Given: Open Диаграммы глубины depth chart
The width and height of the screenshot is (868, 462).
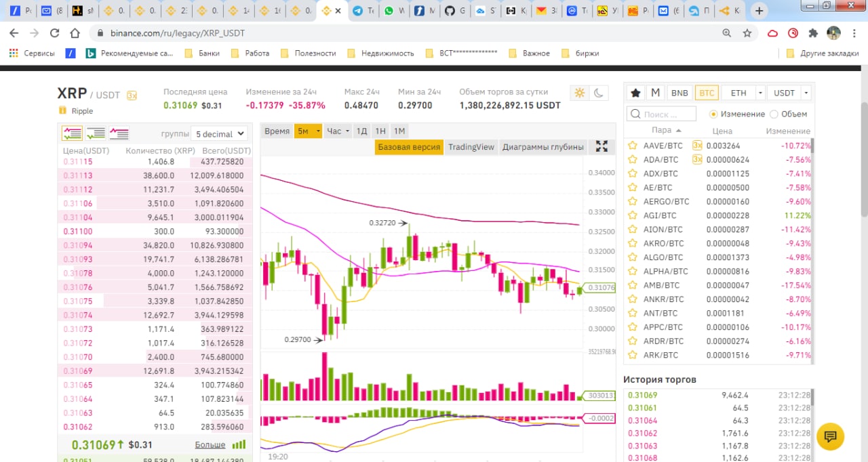Looking at the screenshot, I should 543,146.
